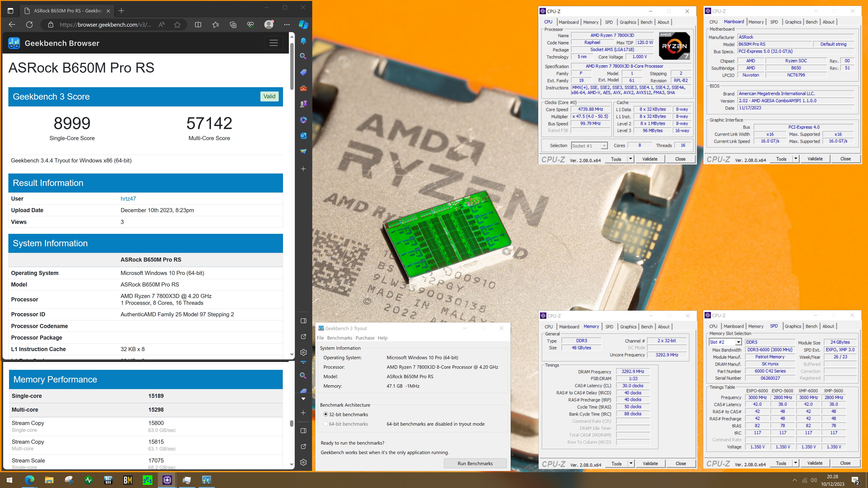Open the File menu in Geekbench 3 Tryout
868x488 pixels.
click(320, 338)
